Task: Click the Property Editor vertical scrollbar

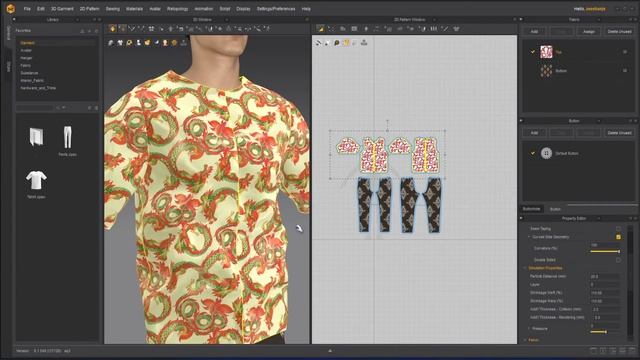Action: [631, 282]
